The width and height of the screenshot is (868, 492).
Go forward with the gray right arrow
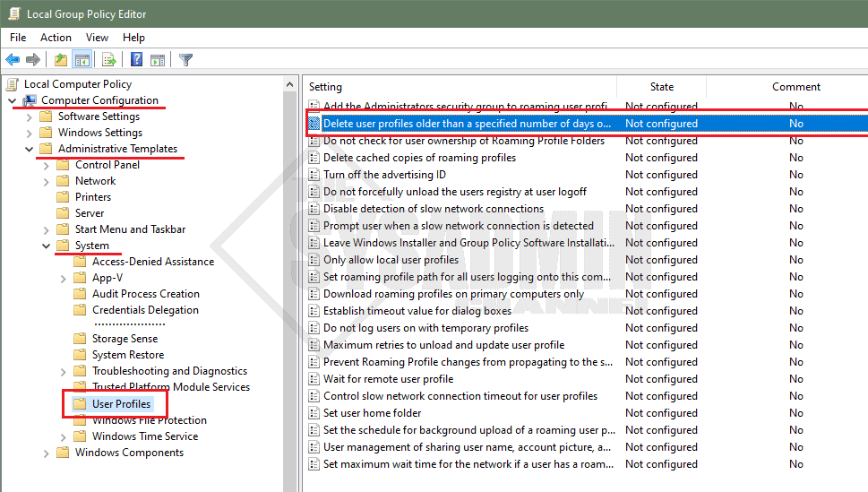[x=33, y=59]
